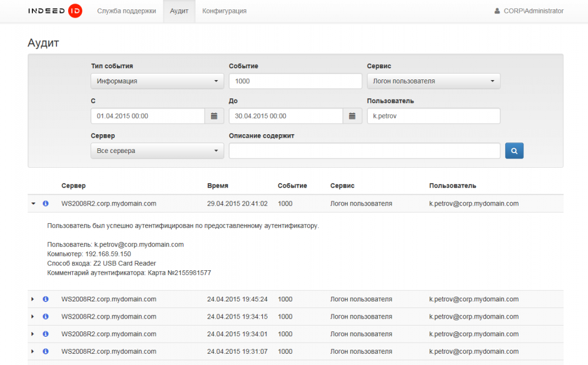This screenshot has height=365, width=588.
Task: Open calendar picker for the end date
Action: [x=352, y=116]
